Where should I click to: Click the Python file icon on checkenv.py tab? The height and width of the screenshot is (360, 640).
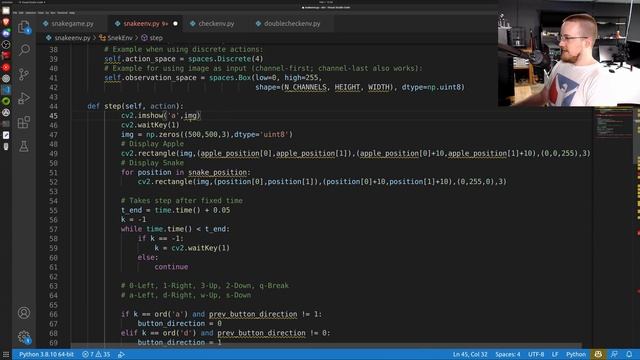point(193,24)
